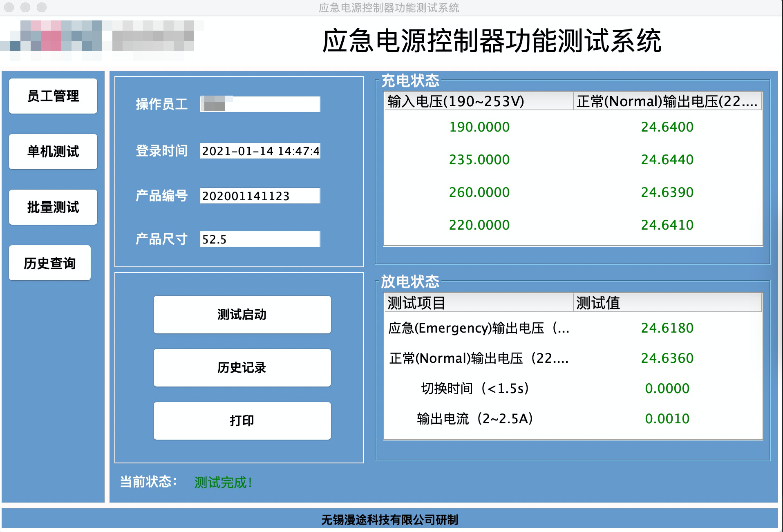This screenshot has height=532, width=783.
Task: Select the 产品尺寸 field showing 52.5
Action: [260, 239]
